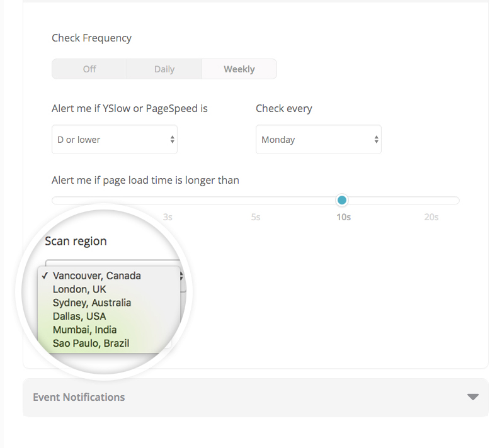Choose London, UK scan region
Viewport: 490px width, 448px height.
click(x=79, y=289)
